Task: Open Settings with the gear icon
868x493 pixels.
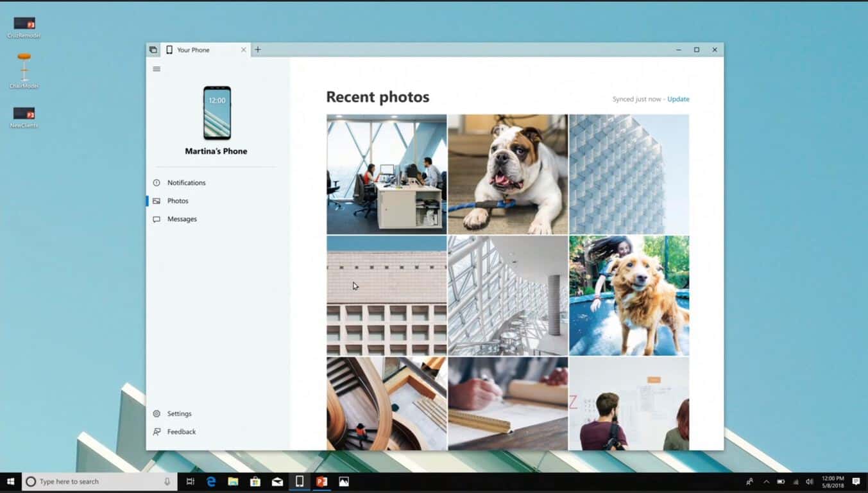Action: coord(157,414)
